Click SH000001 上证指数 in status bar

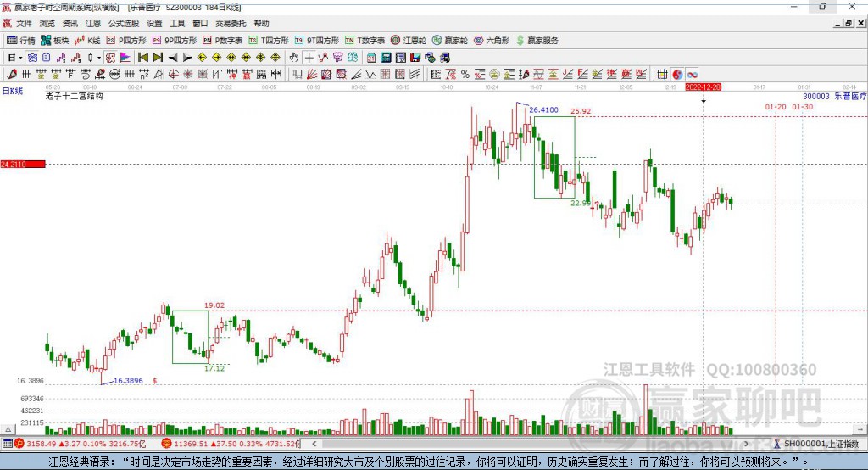[821, 444]
